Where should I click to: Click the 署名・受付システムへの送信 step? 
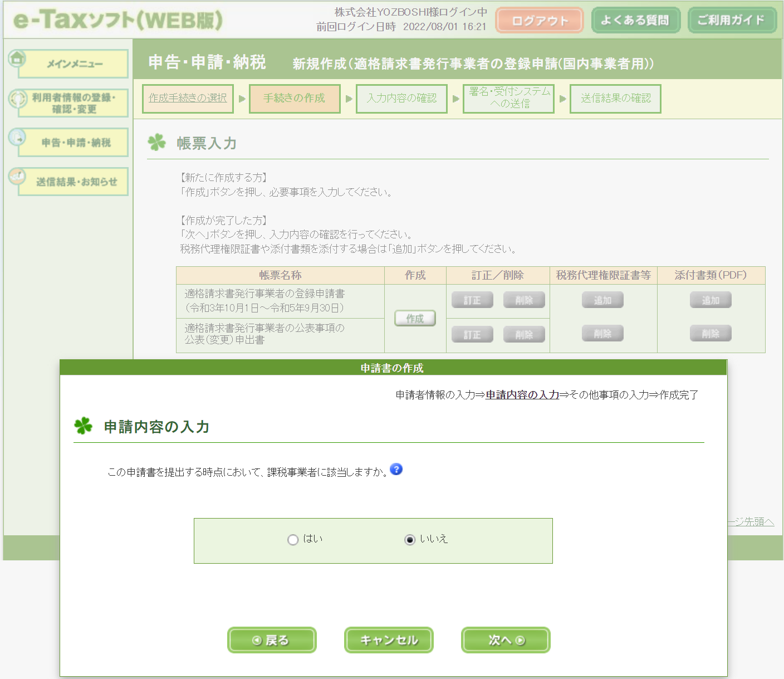coord(508,98)
